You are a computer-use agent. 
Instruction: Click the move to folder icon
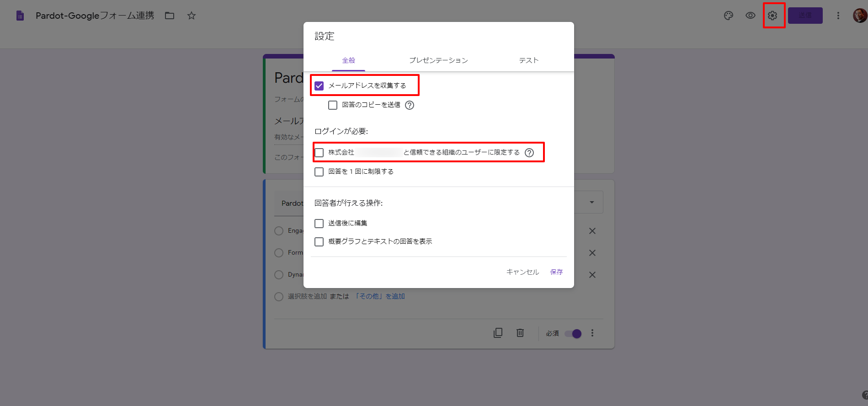pos(170,16)
